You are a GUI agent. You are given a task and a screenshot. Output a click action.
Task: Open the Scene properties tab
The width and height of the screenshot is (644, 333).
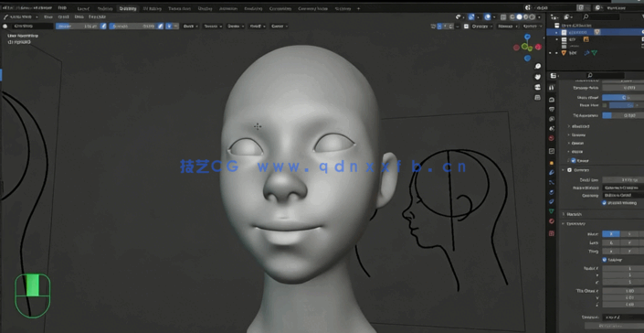552,128
